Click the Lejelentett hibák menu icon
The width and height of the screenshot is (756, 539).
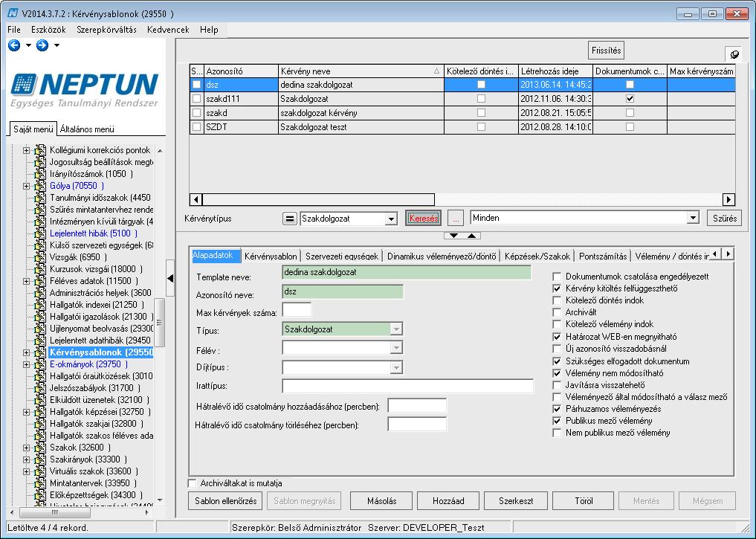coord(40,233)
